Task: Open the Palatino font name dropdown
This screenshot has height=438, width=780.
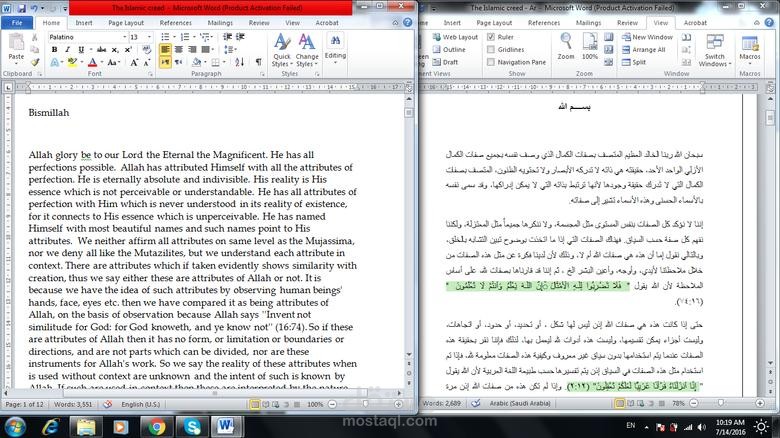Action: tap(124, 37)
